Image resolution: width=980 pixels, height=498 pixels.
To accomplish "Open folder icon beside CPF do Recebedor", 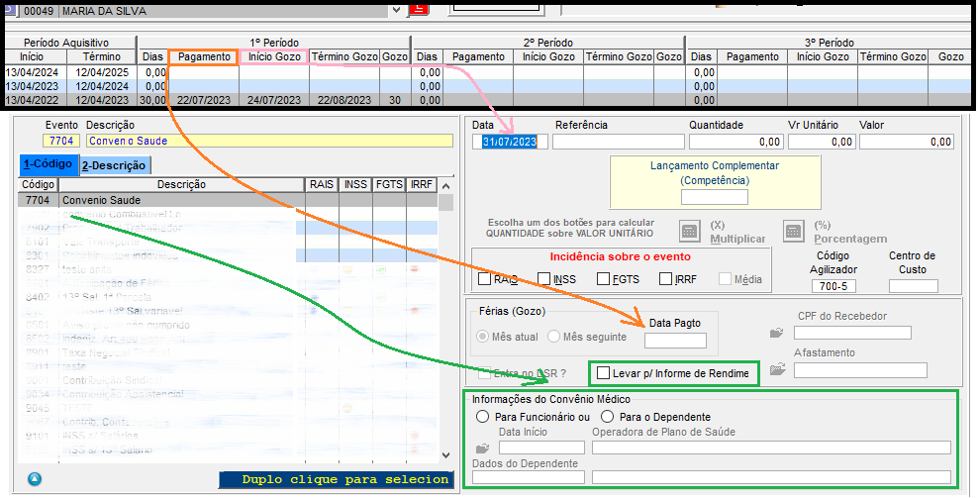I will tap(777, 333).
